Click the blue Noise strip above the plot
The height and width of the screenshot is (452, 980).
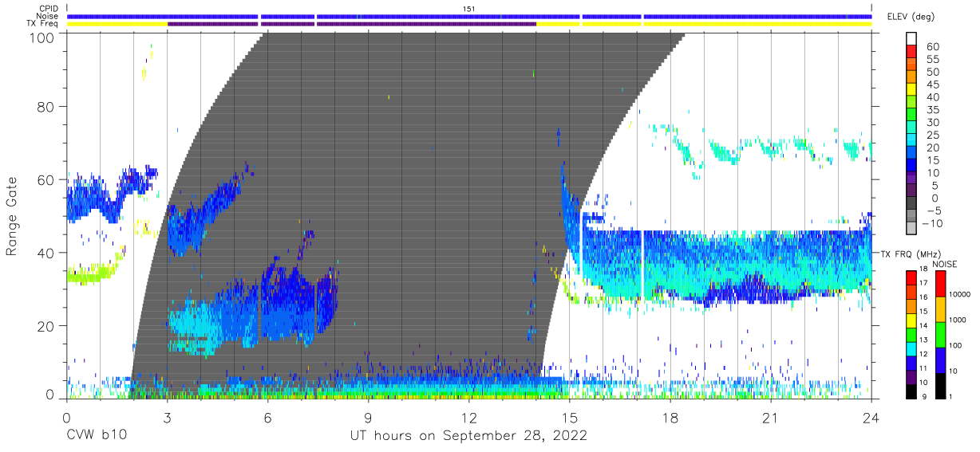click(x=469, y=16)
